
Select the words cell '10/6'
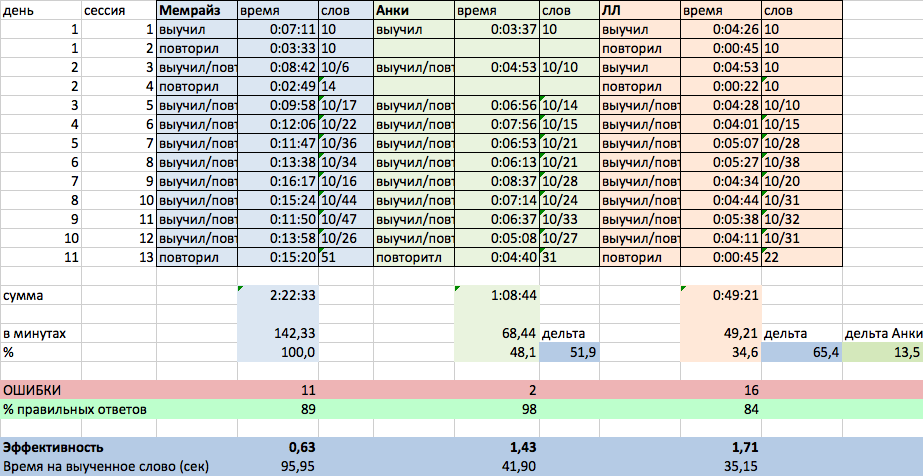click(346, 68)
